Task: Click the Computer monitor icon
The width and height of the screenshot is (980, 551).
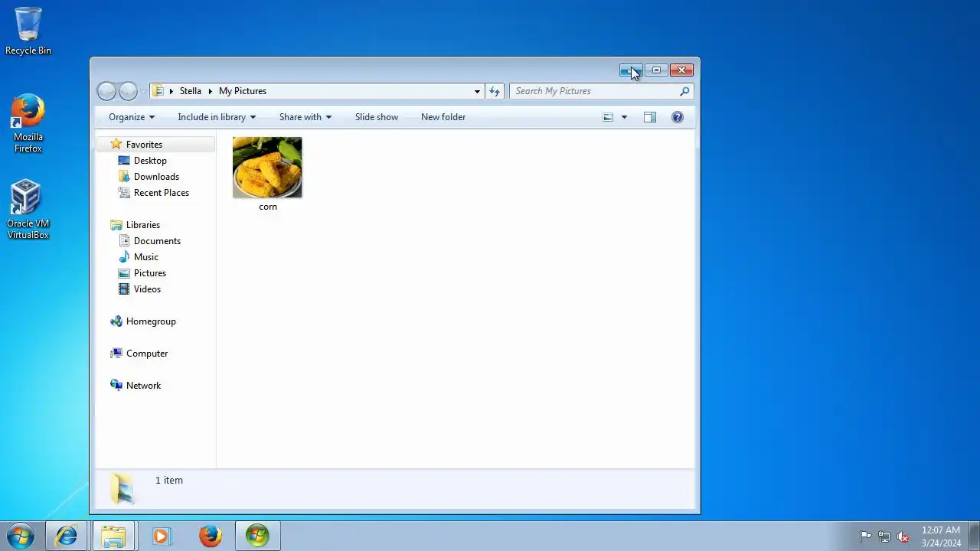Action: (x=116, y=354)
